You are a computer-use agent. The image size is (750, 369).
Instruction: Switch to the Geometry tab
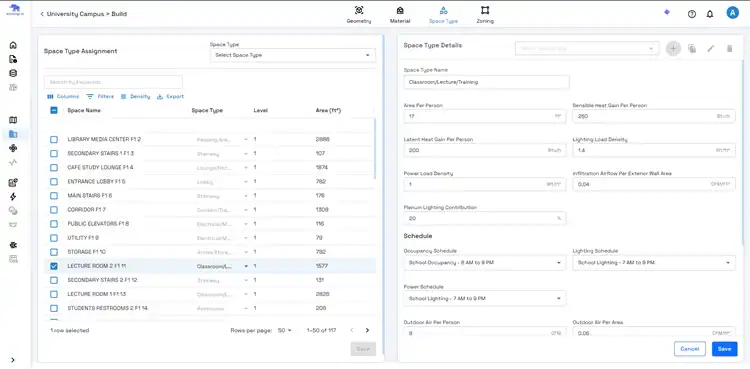tap(359, 15)
